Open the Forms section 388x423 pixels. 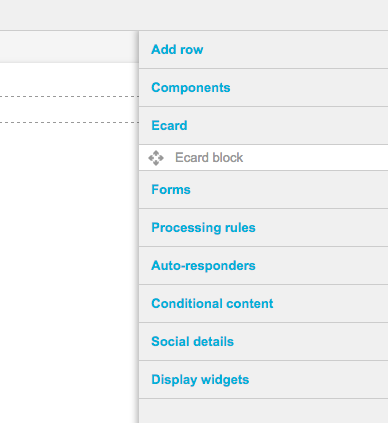tap(171, 190)
